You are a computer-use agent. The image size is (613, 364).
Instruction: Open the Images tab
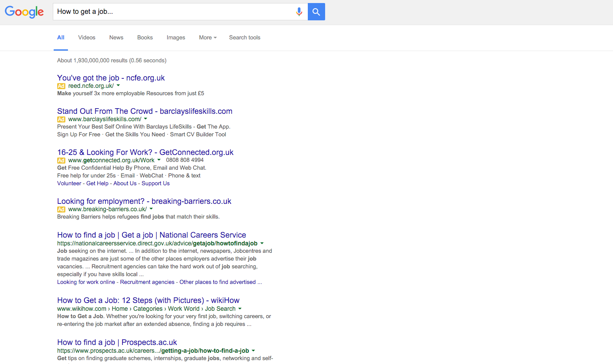(x=176, y=38)
